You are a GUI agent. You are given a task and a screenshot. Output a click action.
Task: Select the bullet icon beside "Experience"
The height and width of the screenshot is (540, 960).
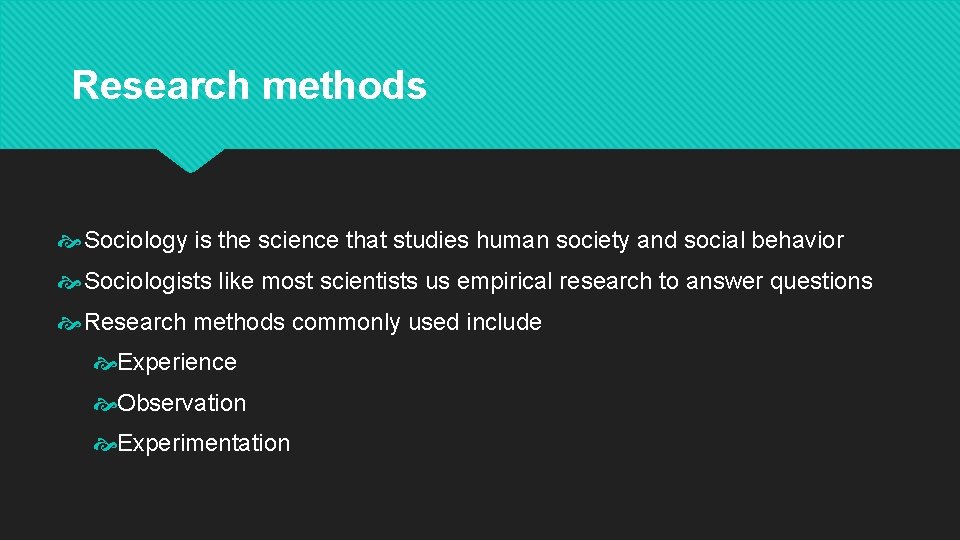coord(105,363)
